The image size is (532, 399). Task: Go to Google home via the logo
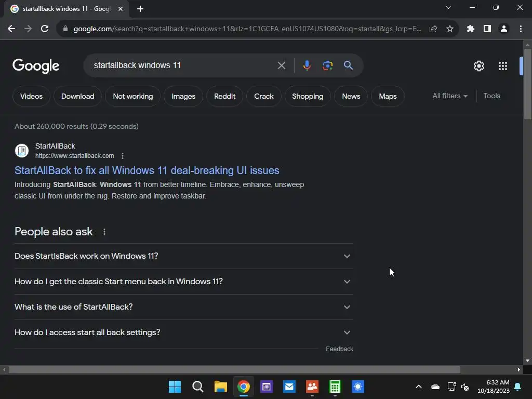[36, 66]
